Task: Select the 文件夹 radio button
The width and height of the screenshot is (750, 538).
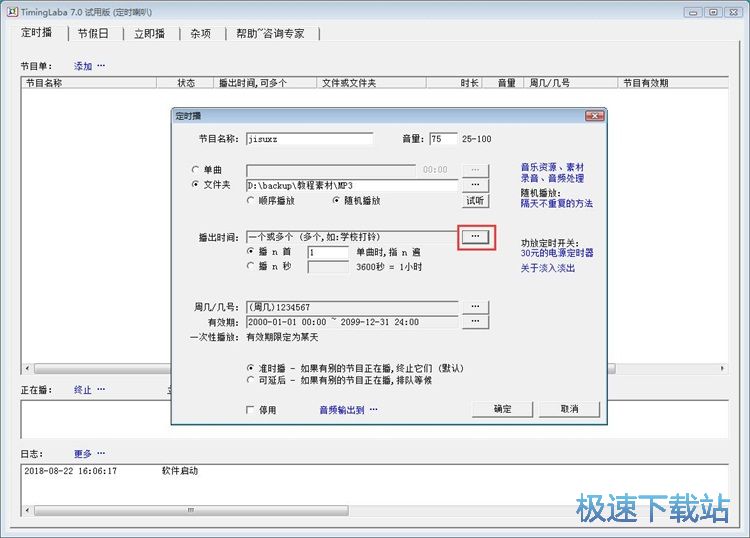Action: click(195, 184)
